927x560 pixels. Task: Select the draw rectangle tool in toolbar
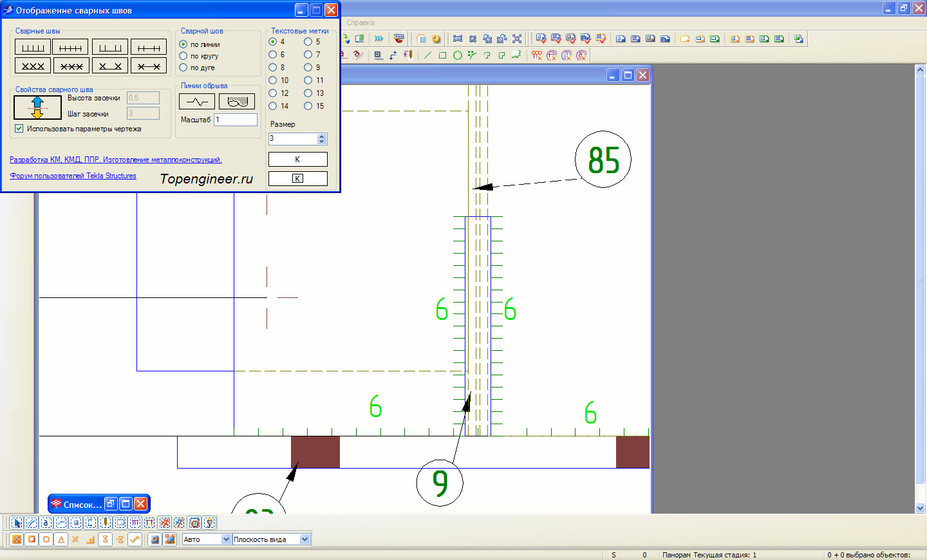point(442,55)
